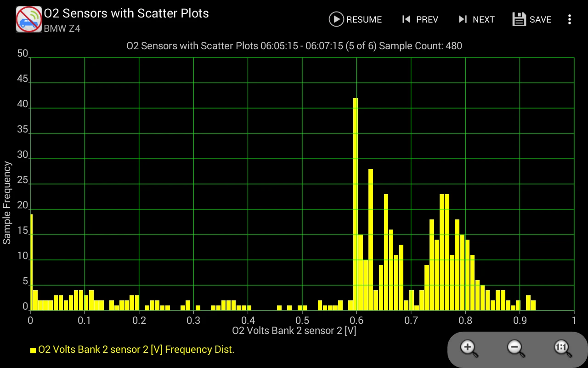The width and height of the screenshot is (588, 368).
Task: Zoom out using the magnifier minus icon
Action: pyautogui.click(x=515, y=348)
